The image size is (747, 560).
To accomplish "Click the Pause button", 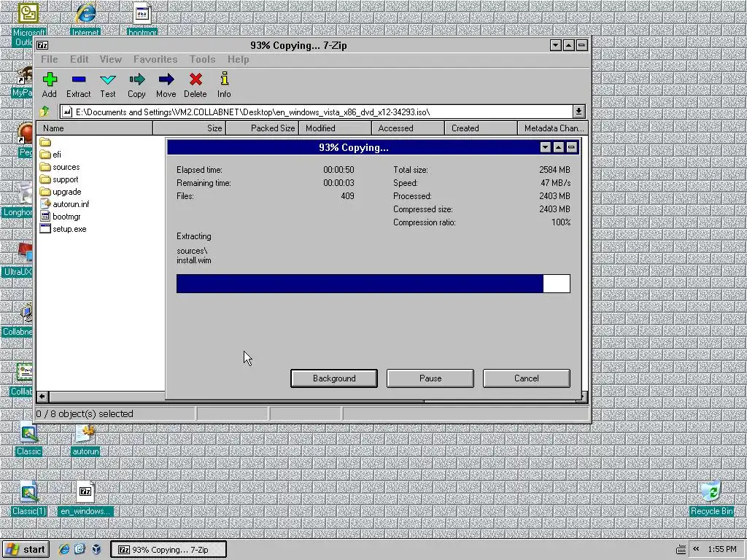I will [x=430, y=378].
